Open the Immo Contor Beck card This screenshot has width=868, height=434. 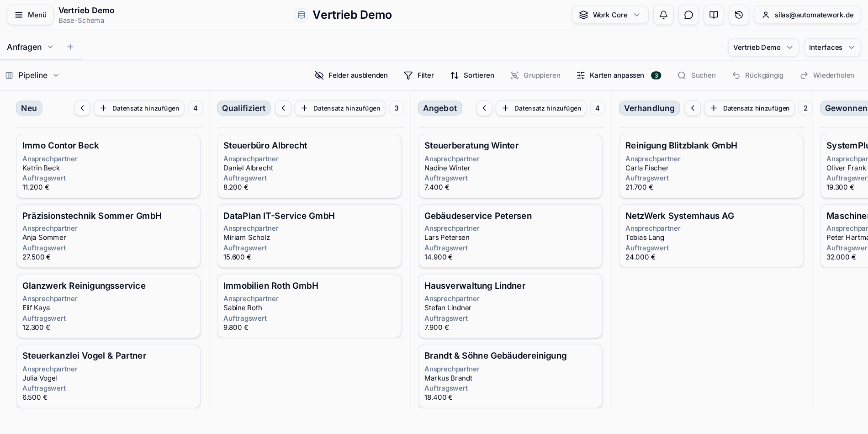[x=108, y=166]
